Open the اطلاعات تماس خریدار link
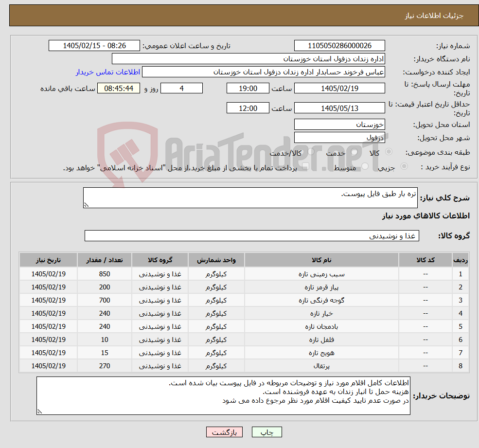 pyautogui.click(x=108, y=72)
